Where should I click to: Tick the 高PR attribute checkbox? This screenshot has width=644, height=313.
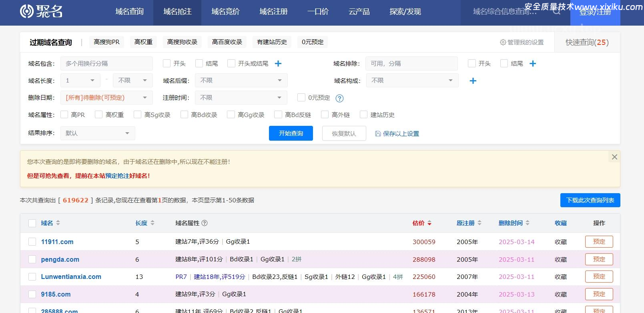64,115
